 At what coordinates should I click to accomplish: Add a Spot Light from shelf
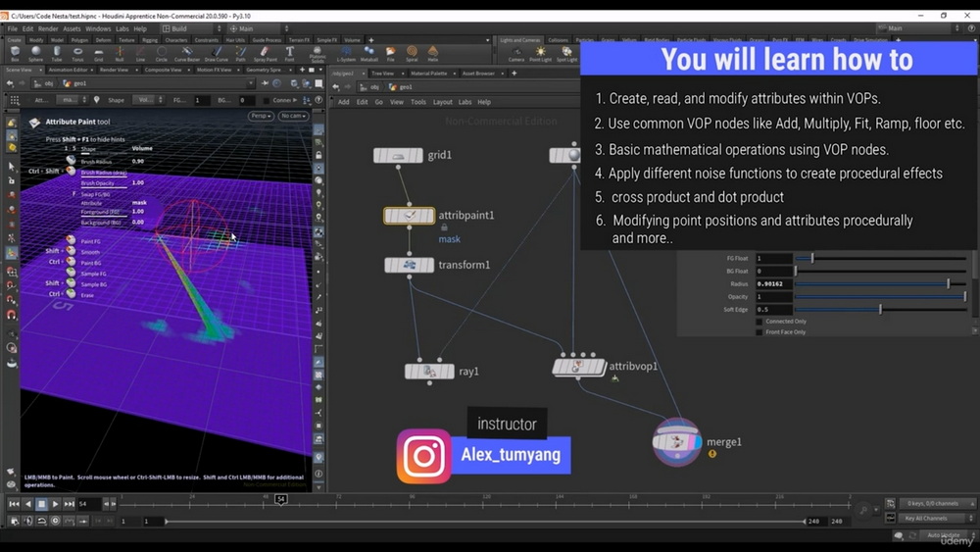coord(566,54)
